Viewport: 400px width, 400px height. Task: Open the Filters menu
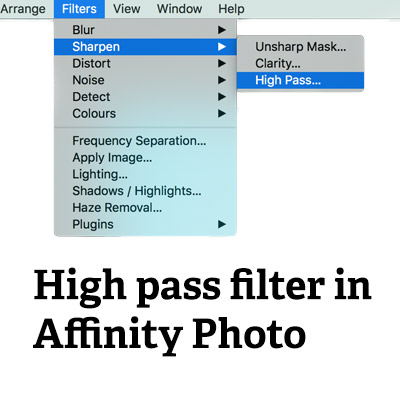pyautogui.click(x=79, y=9)
